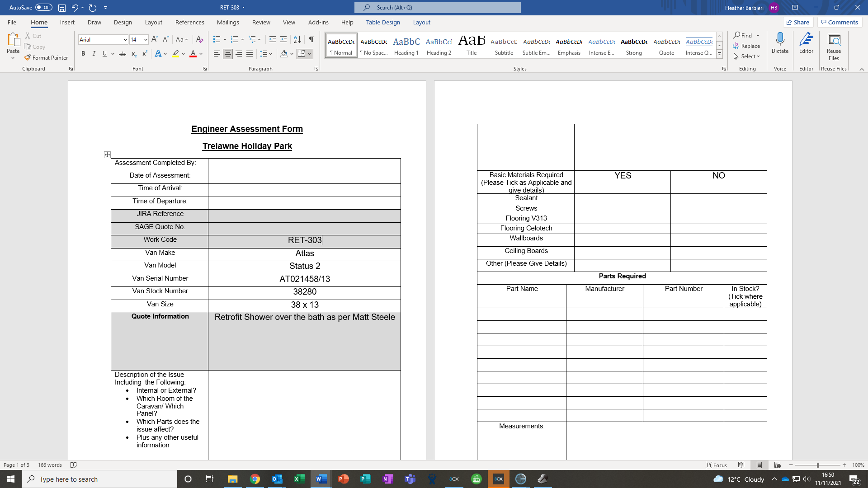Switch to the Table Design tab
Viewport: 868px width, 488px height.
(x=383, y=22)
